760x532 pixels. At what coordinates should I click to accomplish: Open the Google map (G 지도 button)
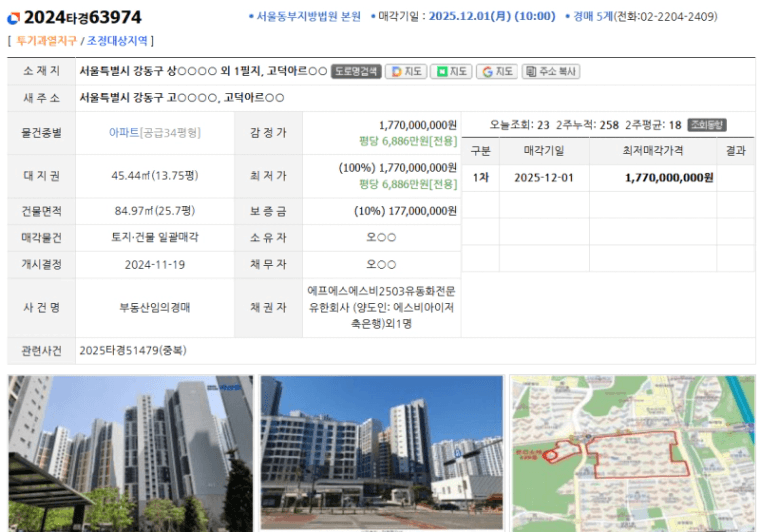pyautogui.click(x=496, y=72)
